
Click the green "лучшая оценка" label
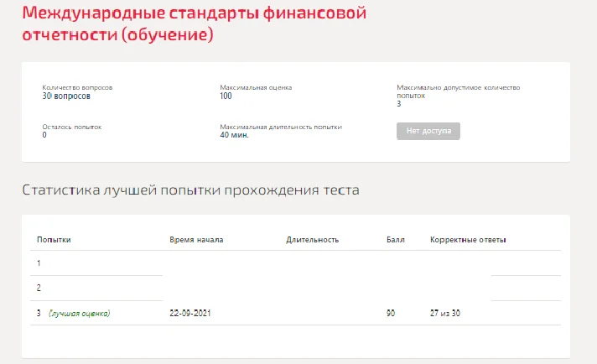[79, 314]
